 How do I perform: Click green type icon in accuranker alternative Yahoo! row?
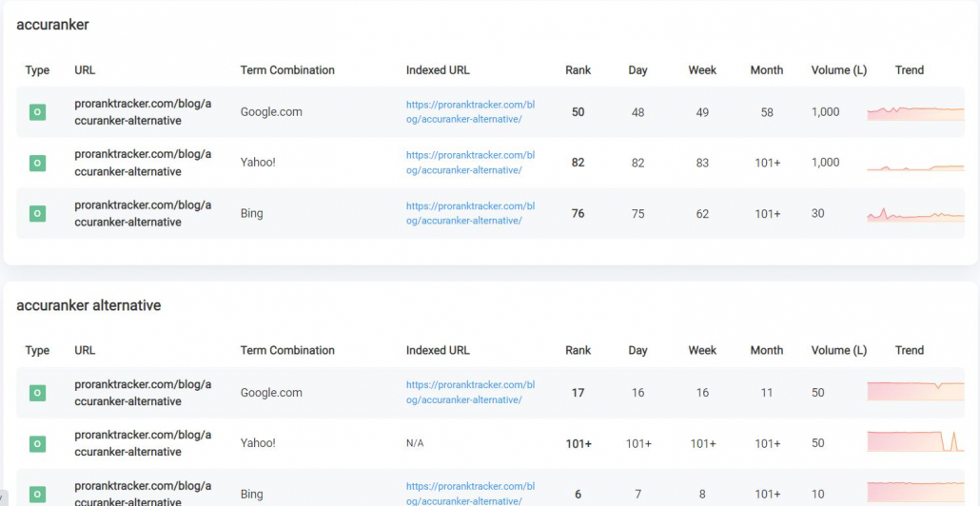[x=37, y=443]
